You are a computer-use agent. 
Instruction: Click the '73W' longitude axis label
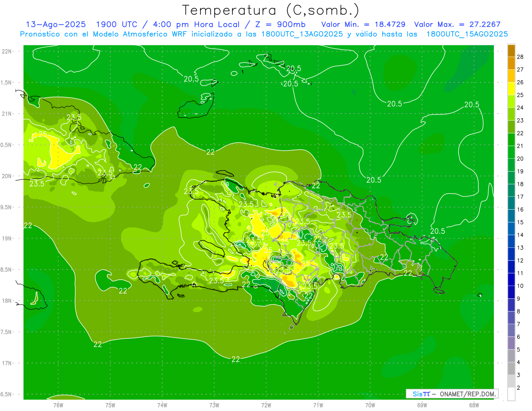tap(214, 405)
